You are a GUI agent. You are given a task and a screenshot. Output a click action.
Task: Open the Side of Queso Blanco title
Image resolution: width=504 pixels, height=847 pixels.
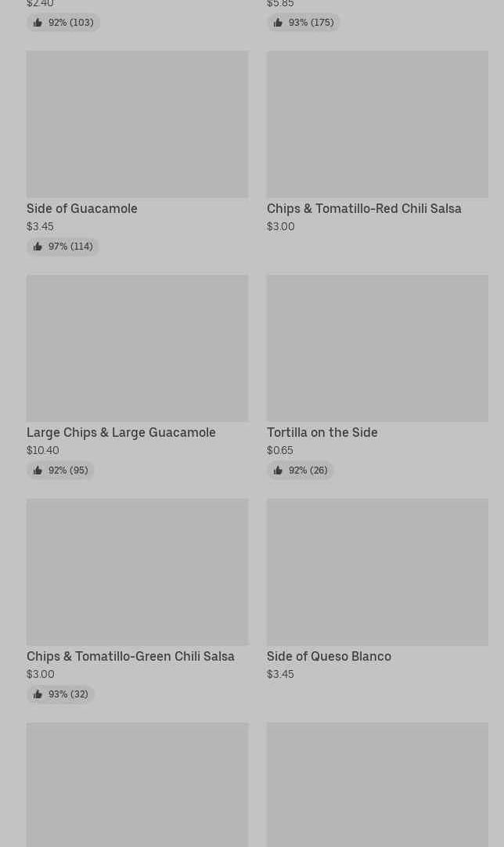[329, 657]
